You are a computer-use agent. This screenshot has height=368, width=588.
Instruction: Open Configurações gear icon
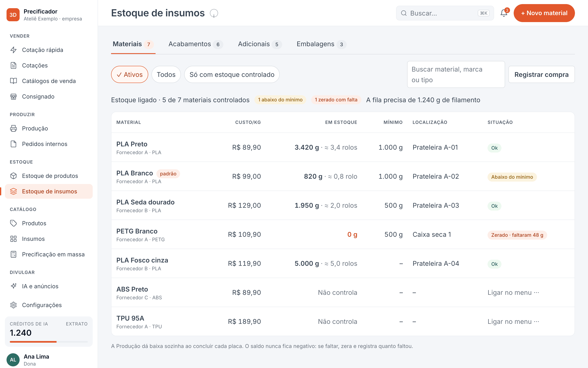tap(13, 305)
